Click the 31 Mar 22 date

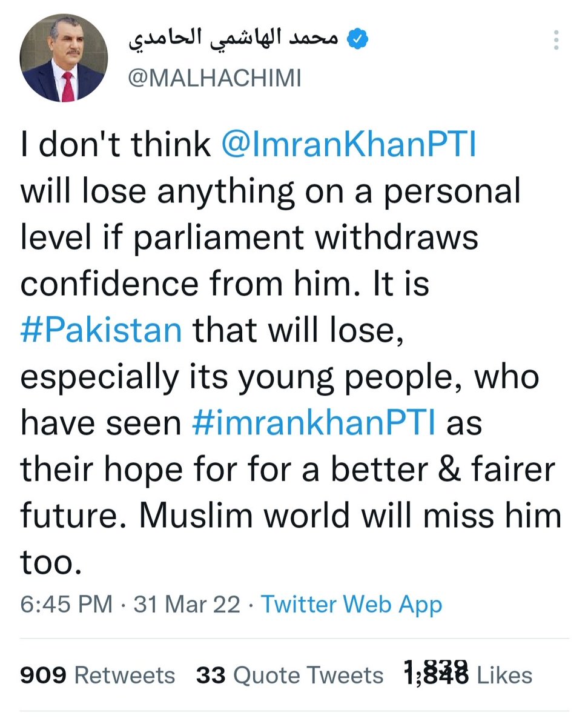(187, 604)
